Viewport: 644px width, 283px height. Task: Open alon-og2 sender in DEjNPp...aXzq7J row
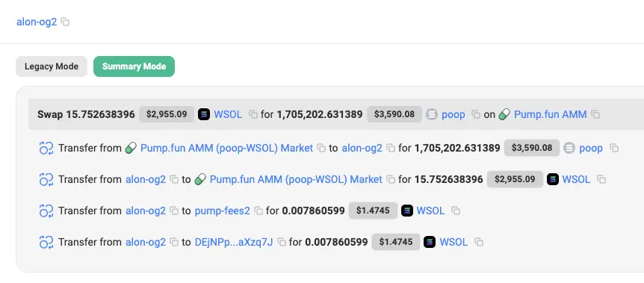coord(146,243)
